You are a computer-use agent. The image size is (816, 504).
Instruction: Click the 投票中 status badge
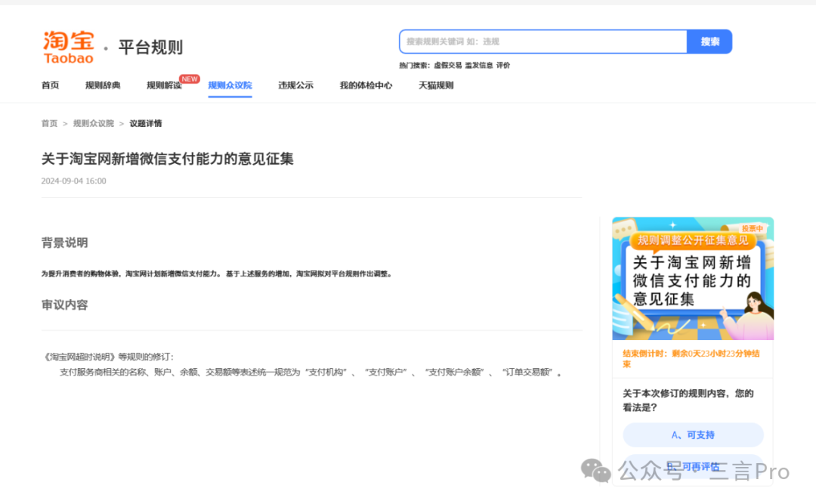(752, 228)
